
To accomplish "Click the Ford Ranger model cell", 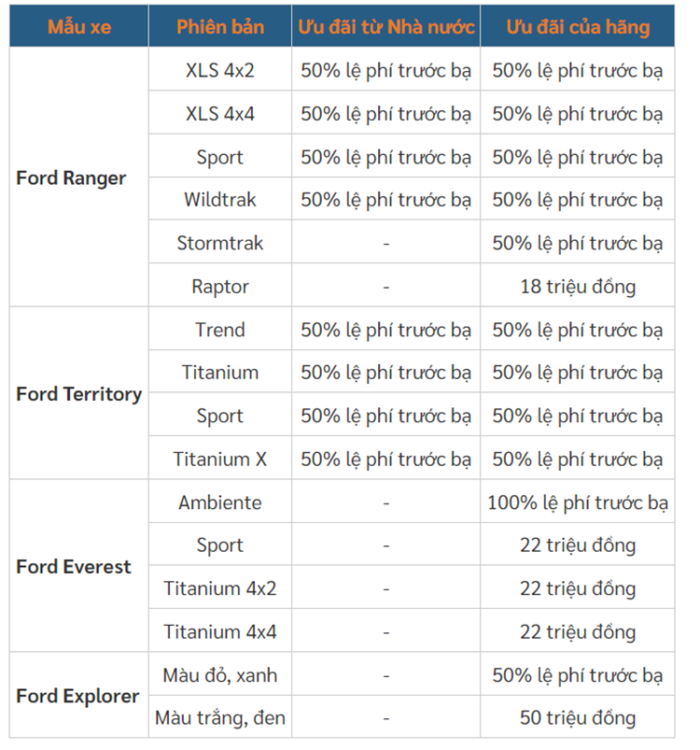I will click(x=71, y=178).
